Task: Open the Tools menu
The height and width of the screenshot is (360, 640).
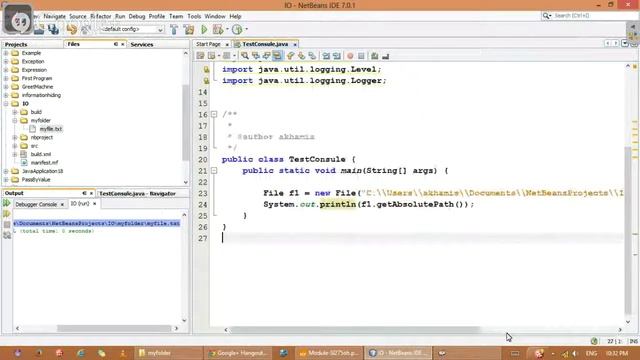Action: point(194,16)
